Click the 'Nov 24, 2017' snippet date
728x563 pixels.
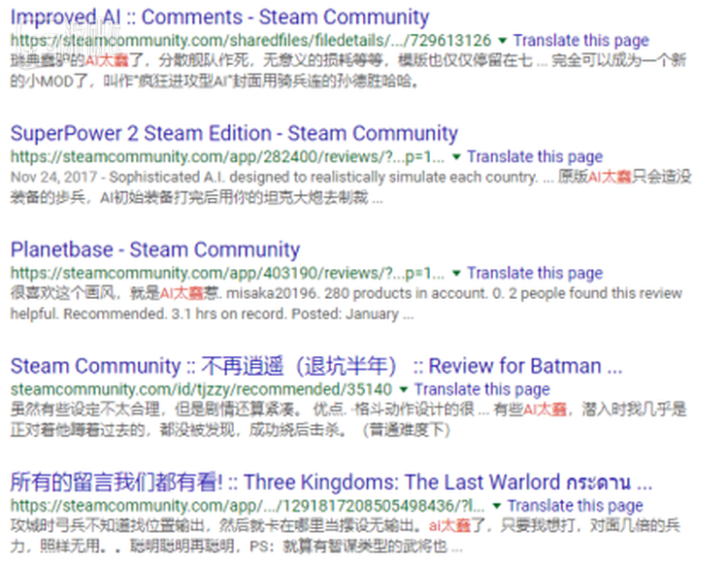pos(53,177)
